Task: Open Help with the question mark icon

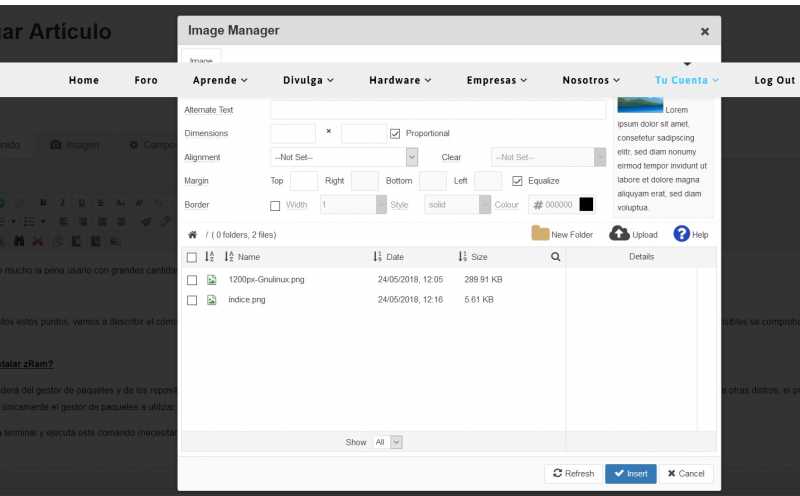Action: (x=681, y=234)
